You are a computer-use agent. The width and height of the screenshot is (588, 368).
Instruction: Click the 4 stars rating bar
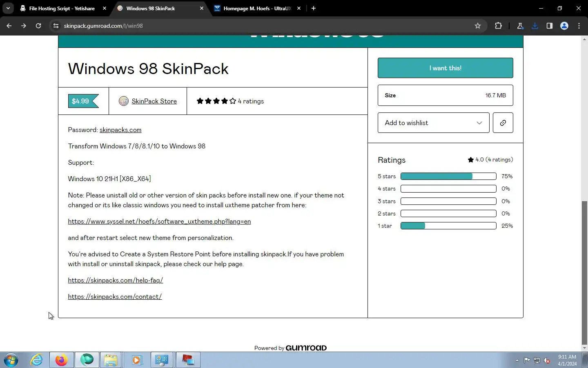click(x=448, y=188)
